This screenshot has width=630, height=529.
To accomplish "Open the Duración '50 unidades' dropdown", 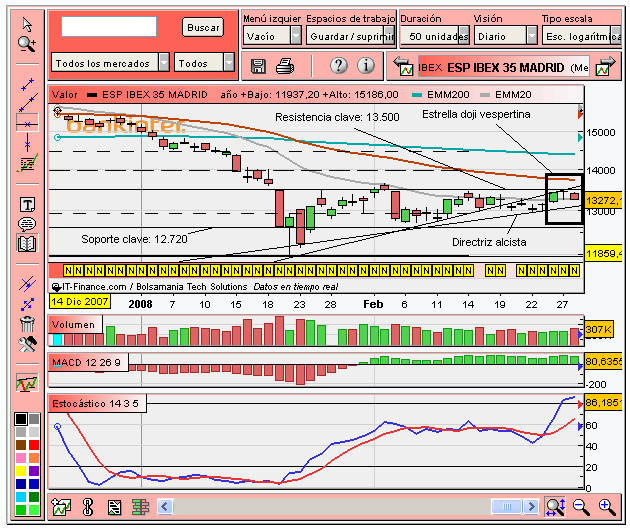I will 435,36.
